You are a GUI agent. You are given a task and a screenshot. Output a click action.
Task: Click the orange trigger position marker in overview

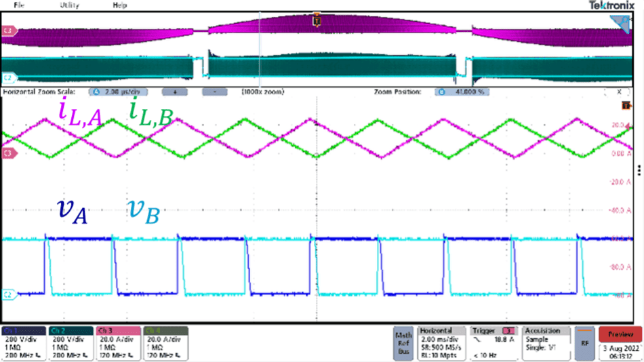pyautogui.click(x=316, y=21)
